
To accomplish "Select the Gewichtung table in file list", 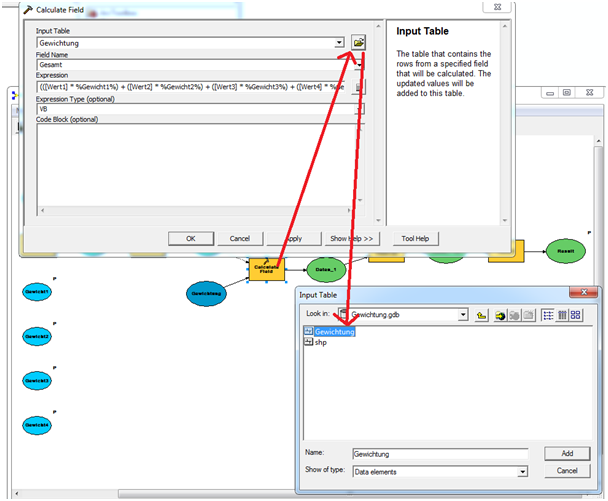I will coord(330,332).
